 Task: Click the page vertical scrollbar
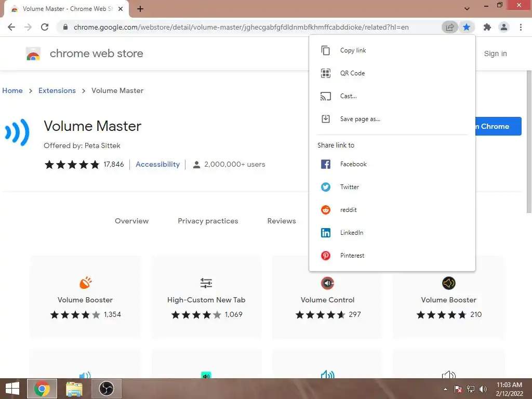click(x=528, y=142)
